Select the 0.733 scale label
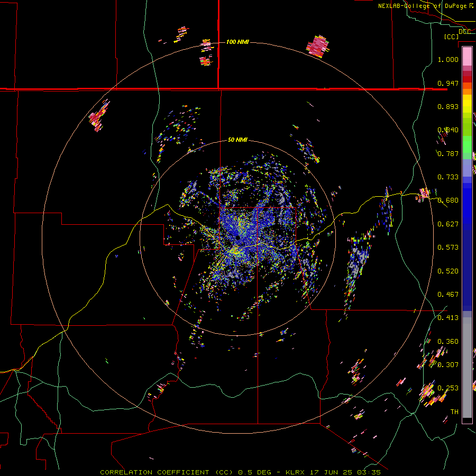This screenshot has width=476, height=476. tap(448, 177)
